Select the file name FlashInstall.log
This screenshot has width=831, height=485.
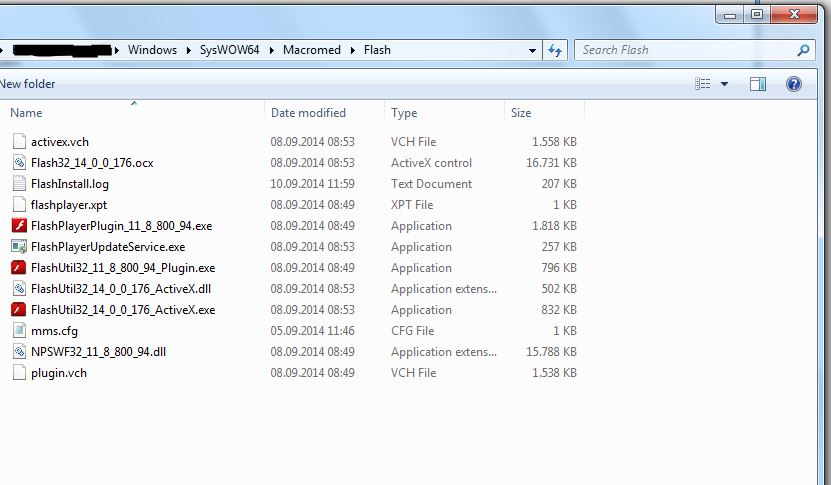click(70, 184)
